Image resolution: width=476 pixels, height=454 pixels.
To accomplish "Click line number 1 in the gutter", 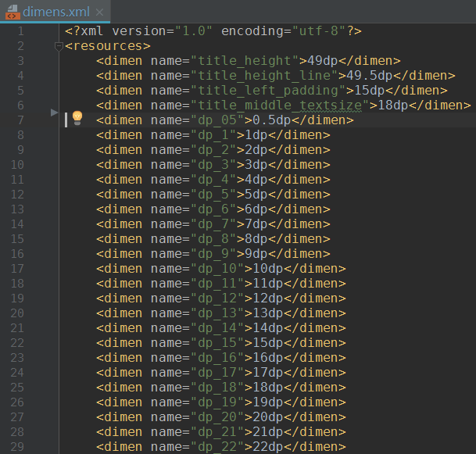I will pyautogui.click(x=20, y=31).
